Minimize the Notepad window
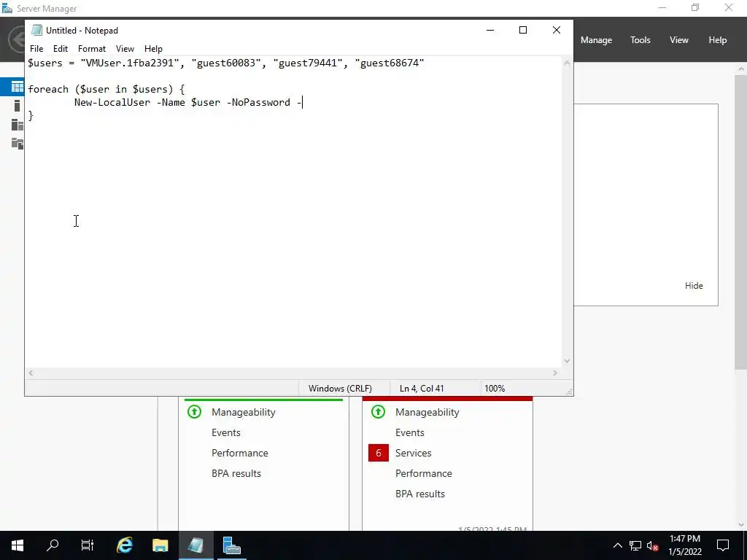 click(x=490, y=30)
